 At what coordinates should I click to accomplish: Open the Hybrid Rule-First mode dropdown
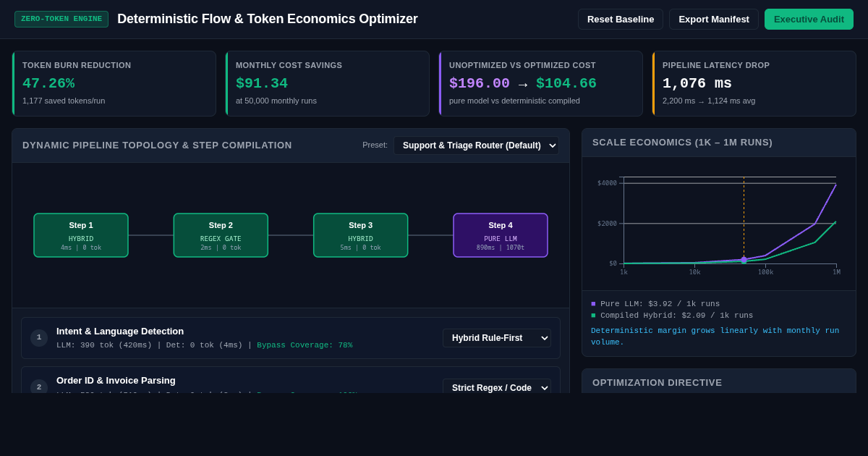point(497,338)
